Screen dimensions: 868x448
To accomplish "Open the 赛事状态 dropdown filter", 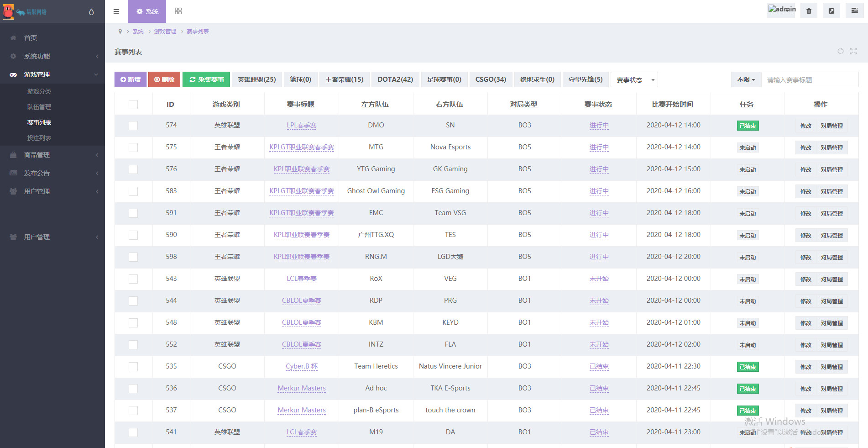I will 634,80.
